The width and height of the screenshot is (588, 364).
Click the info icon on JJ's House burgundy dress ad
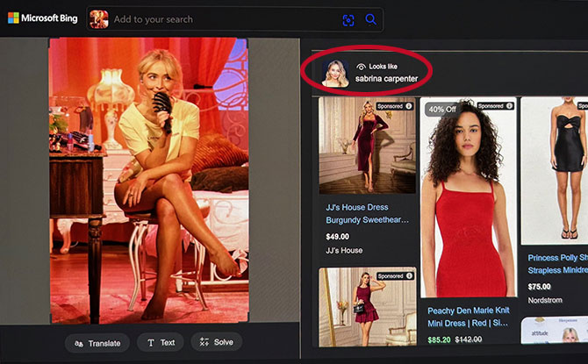pyautogui.click(x=409, y=106)
